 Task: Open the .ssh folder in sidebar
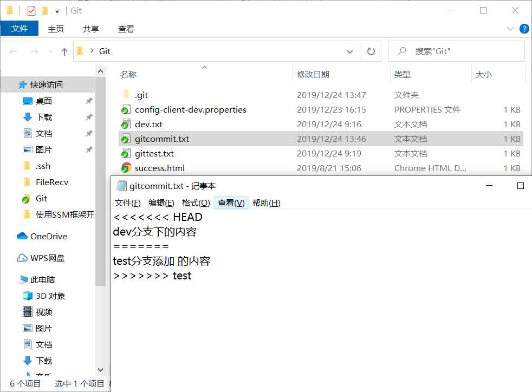43,166
